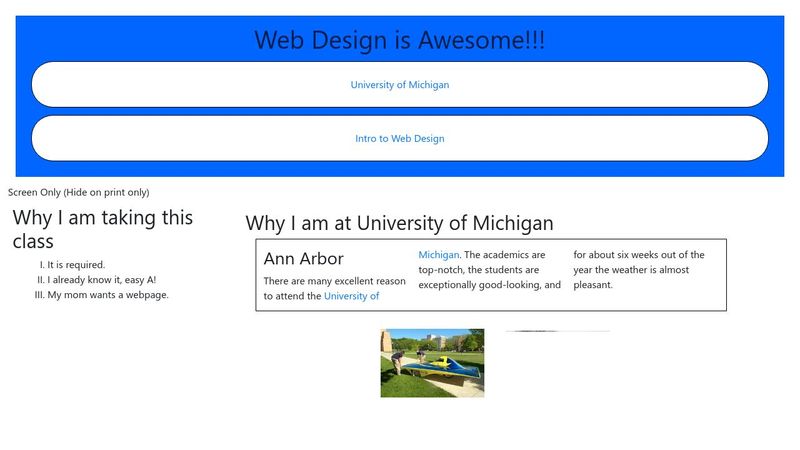Select the list item 'It is required.'
The height and width of the screenshot is (450, 800).
coord(76,265)
